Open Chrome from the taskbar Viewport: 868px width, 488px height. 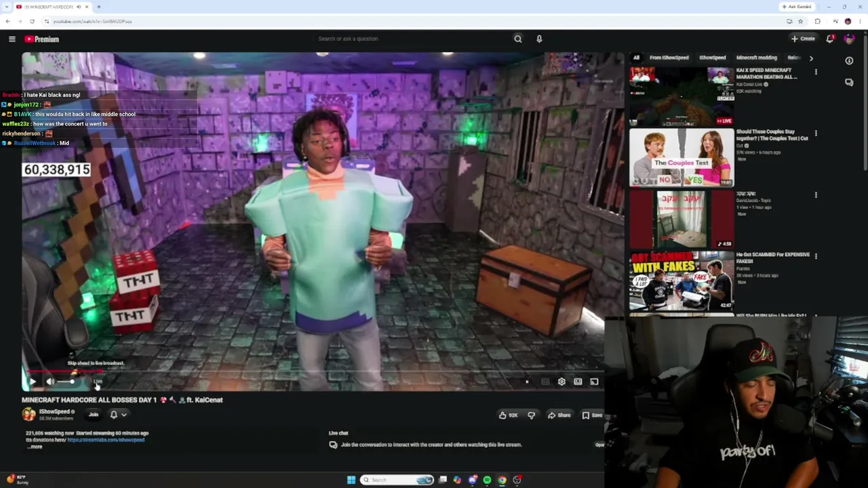click(502, 480)
